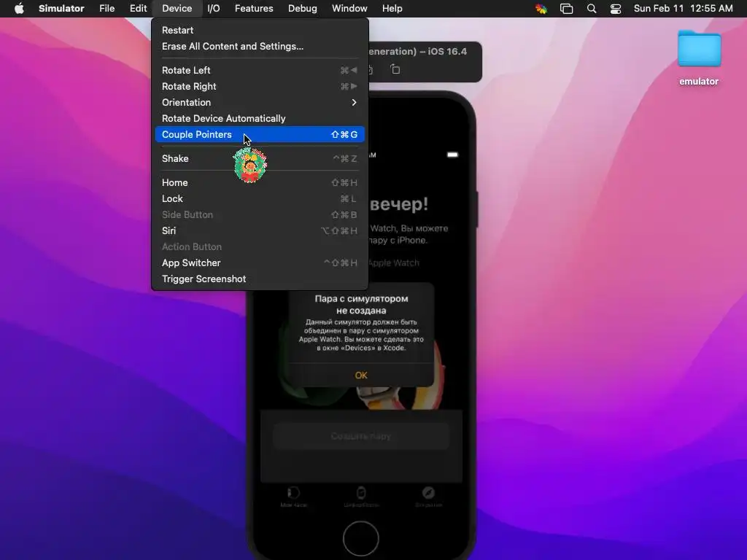Choose Rotate Left
Screen dimensions: 747x560
click(260, 70)
